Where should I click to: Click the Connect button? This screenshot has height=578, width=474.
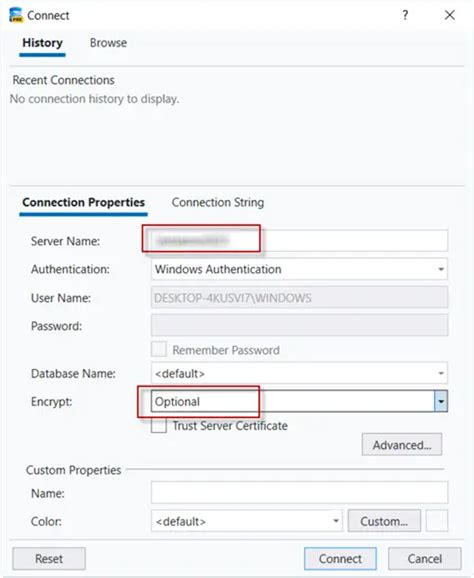340,558
